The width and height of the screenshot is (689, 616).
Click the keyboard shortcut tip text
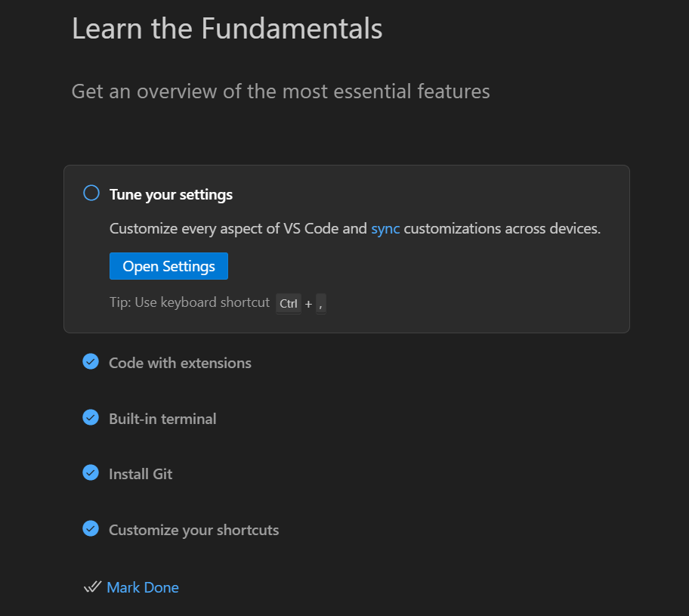pos(190,302)
